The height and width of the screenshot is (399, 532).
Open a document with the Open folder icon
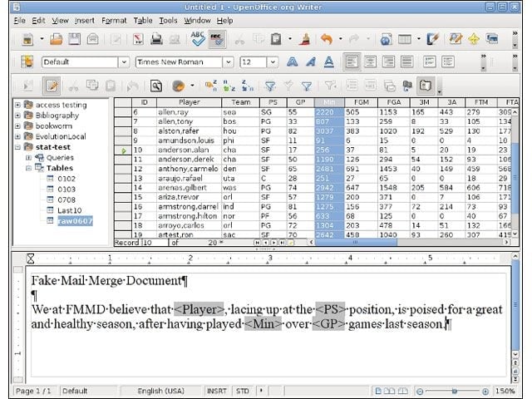(x=56, y=39)
